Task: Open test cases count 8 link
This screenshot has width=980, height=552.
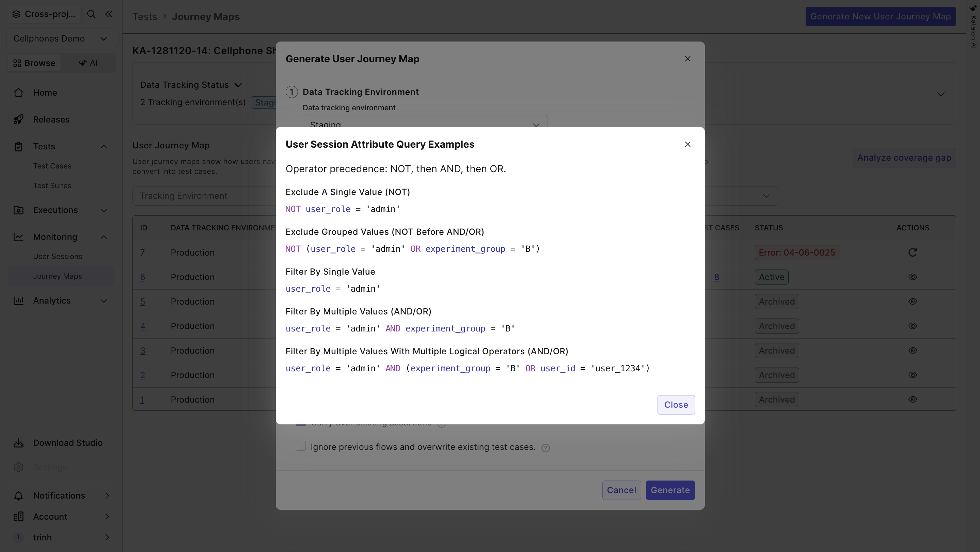Action: click(716, 277)
